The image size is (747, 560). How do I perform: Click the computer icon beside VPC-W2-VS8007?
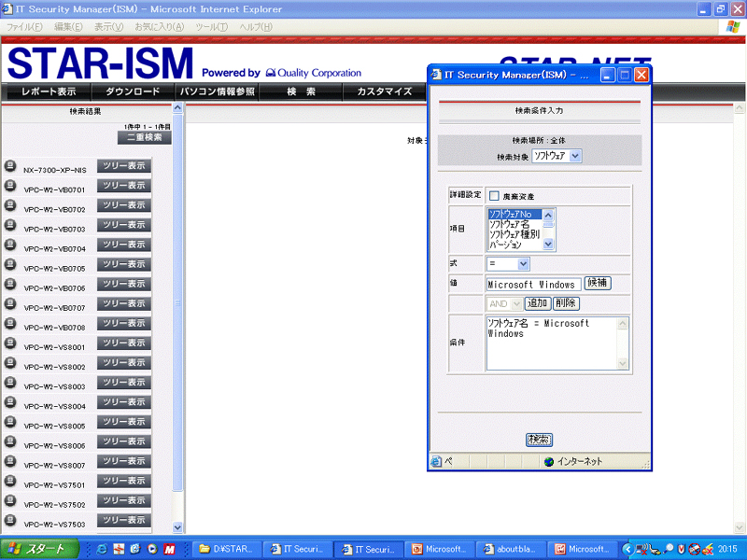[x=10, y=461]
